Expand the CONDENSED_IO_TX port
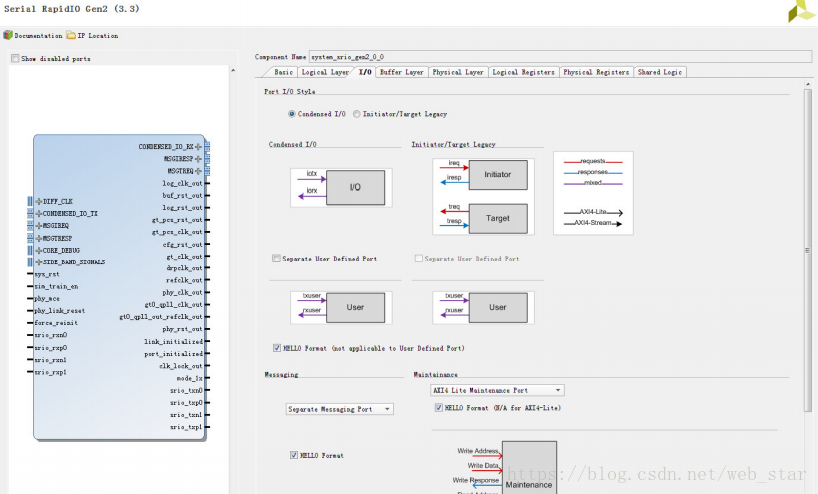818x494 pixels. [39, 213]
